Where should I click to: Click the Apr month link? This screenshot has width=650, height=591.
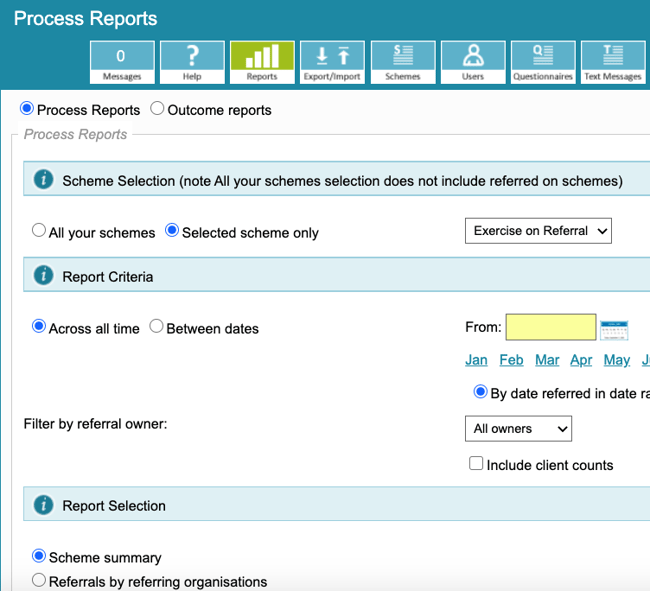tap(581, 360)
